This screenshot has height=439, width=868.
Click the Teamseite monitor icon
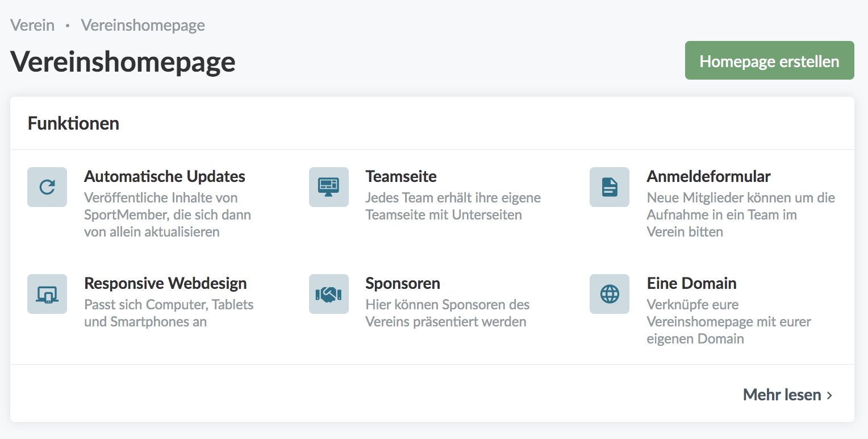[328, 187]
